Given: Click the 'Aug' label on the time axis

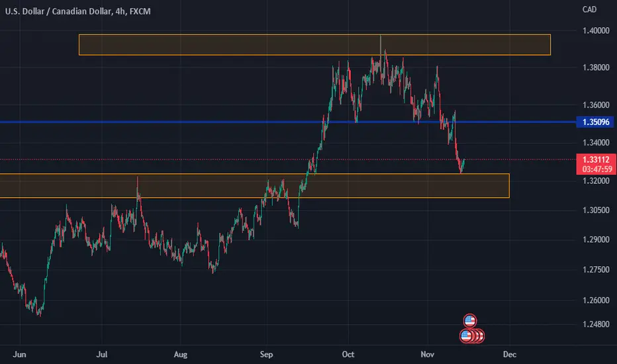Looking at the screenshot, I should click(x=180, y=355).
